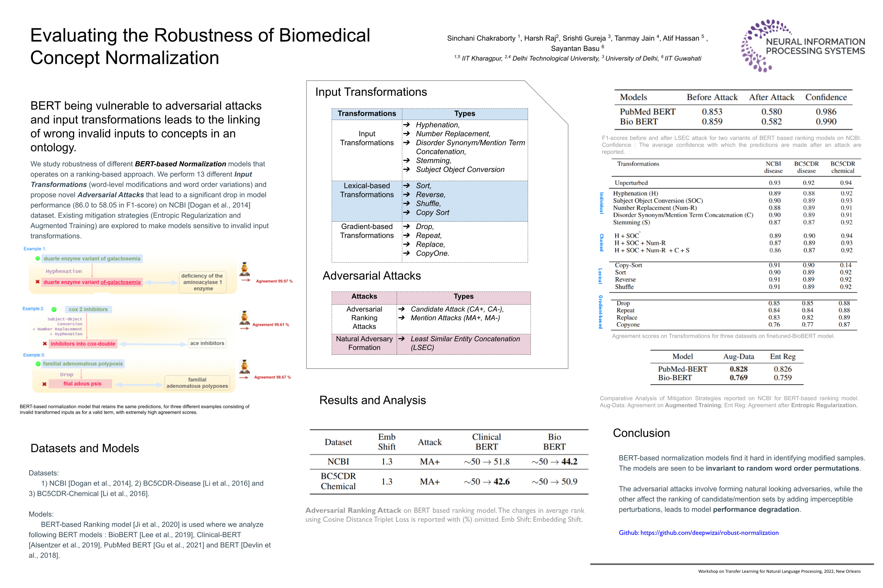This screenshot has width=883, height=588.
Task: Click the 'Example 2.' label
Action: (33, 308)
